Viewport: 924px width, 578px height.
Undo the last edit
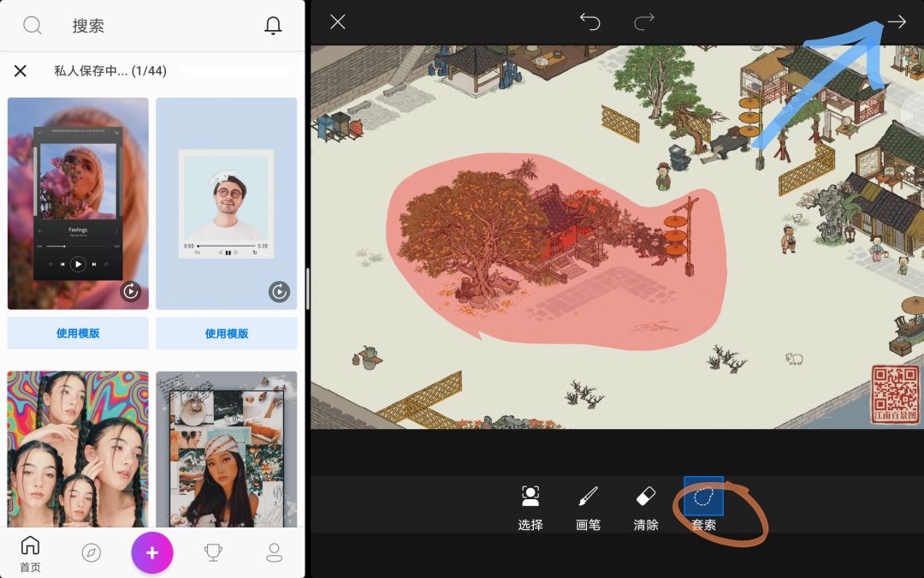590,22
